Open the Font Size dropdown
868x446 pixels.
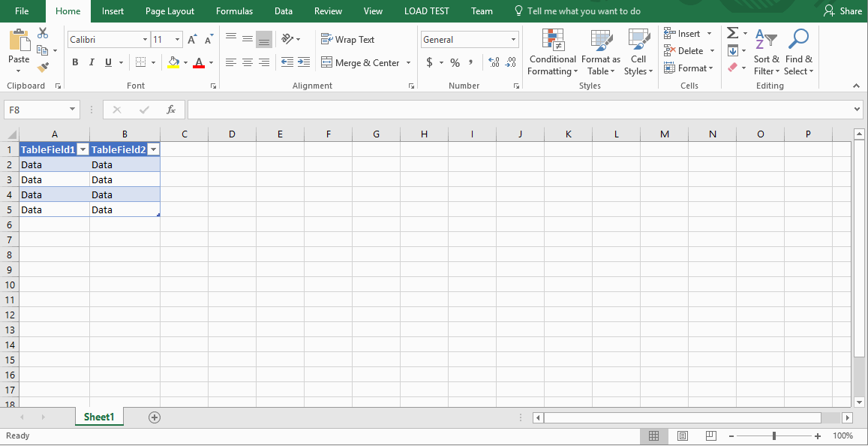point(178,38)
